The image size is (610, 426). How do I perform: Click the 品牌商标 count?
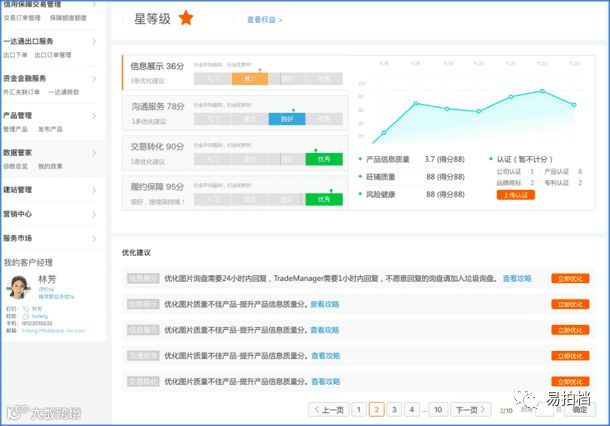coord(532,183)
